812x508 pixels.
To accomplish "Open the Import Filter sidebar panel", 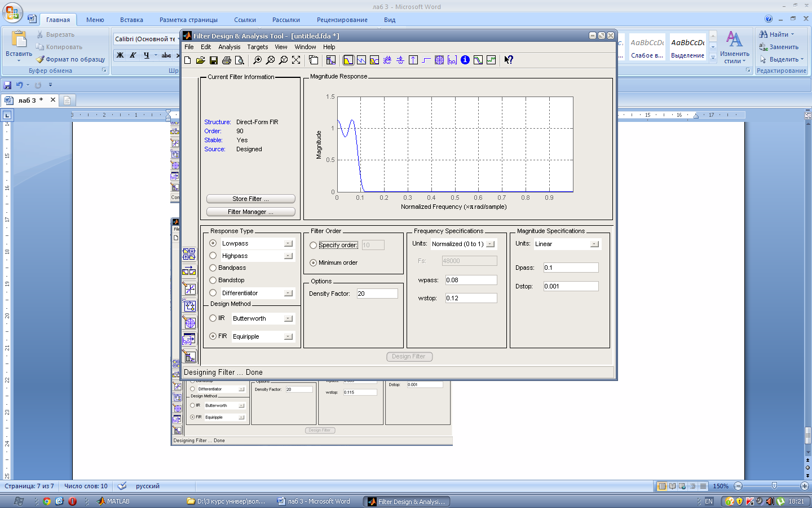I will pos(189,339).
